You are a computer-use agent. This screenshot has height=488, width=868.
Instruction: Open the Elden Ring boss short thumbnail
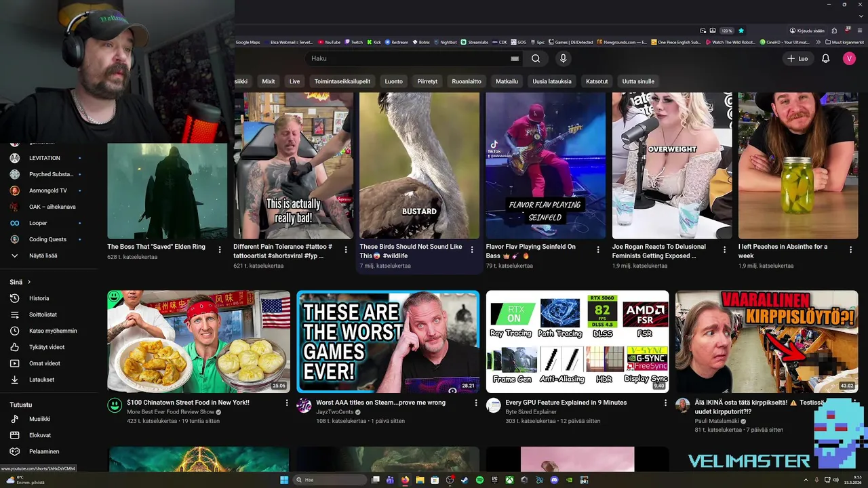click(x=167, y=191)
